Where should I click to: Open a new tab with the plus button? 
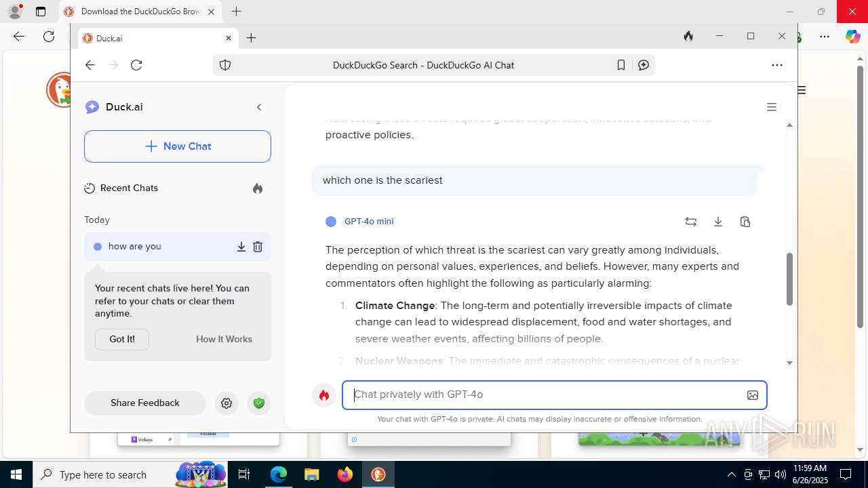pos(251,38)
